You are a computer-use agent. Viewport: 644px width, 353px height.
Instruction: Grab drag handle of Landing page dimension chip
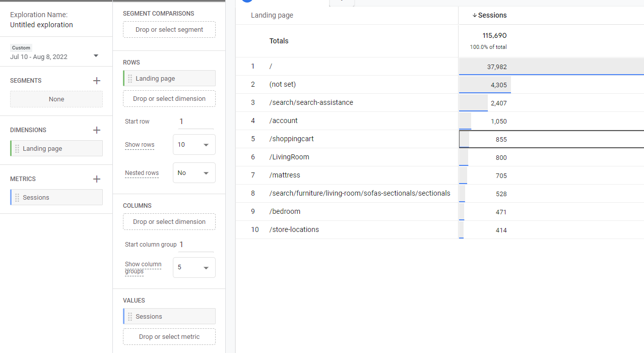17,149
